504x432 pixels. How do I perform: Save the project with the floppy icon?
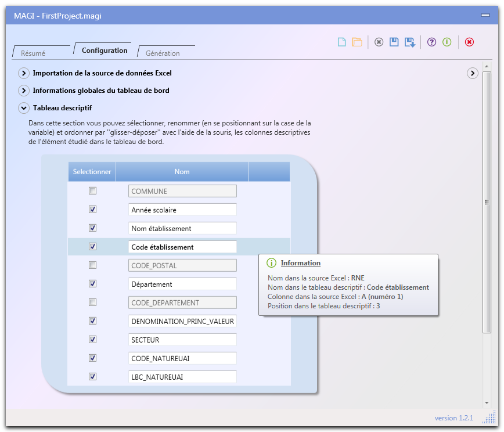(x=394, y=42)
